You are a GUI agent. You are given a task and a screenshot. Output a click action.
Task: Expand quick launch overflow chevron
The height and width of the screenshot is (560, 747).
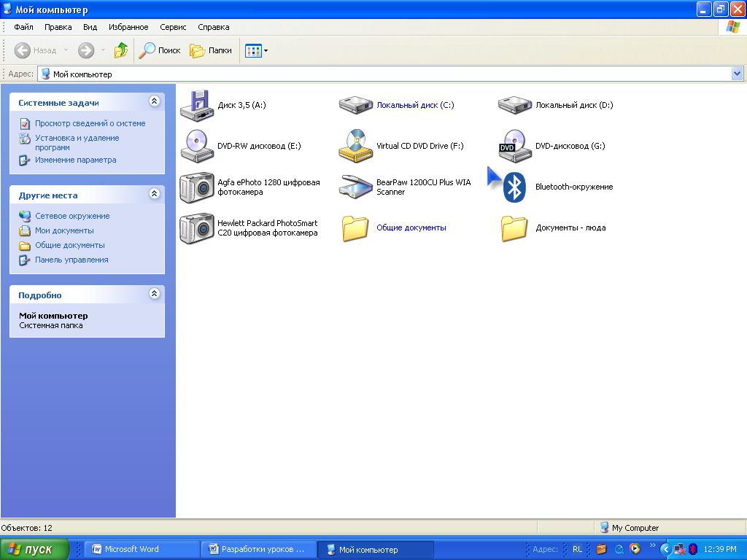click(x=652, y=545)
